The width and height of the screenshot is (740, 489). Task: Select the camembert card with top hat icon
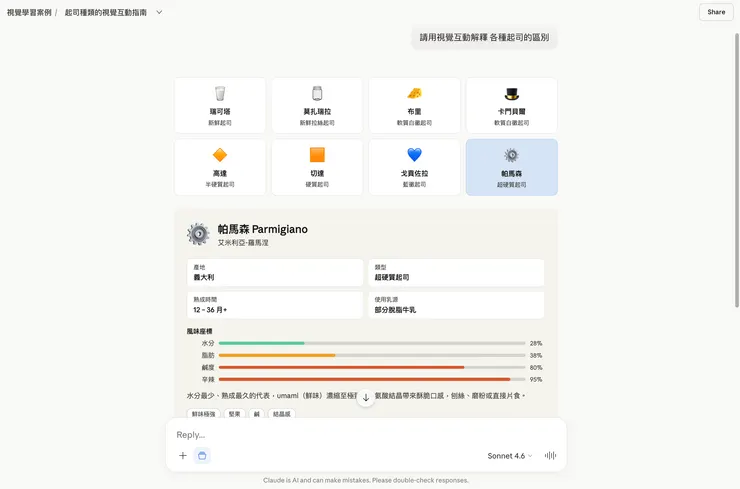click(512, 105)
